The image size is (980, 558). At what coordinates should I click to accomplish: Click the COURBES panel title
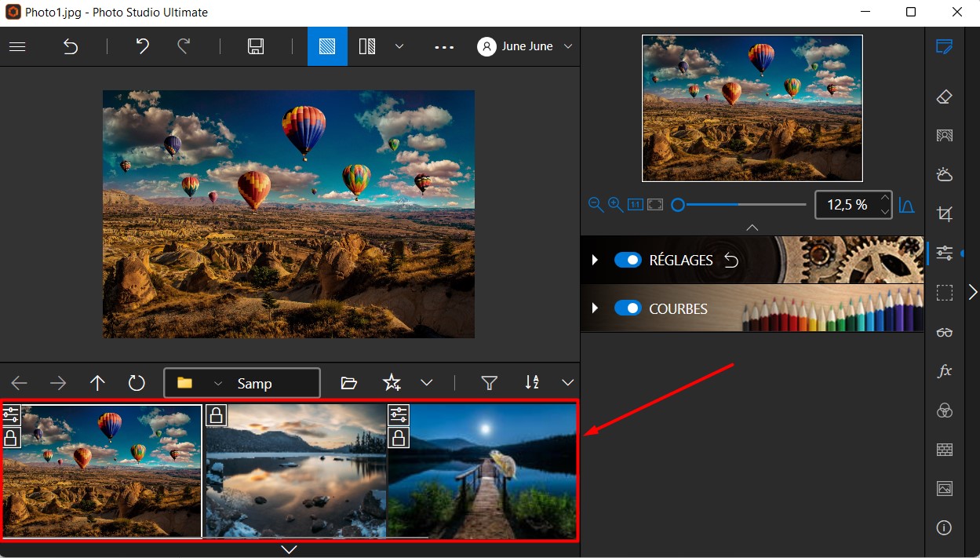tap(679, 309)
